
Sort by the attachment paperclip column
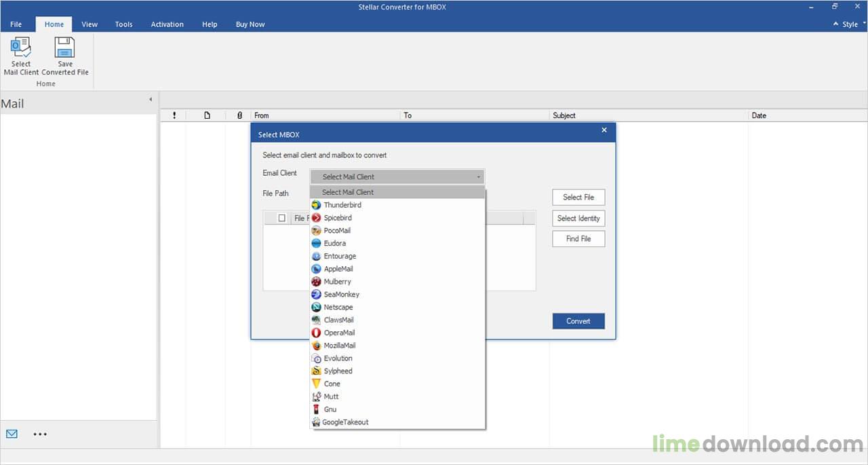pyautogui.click(x=239, y=115)
